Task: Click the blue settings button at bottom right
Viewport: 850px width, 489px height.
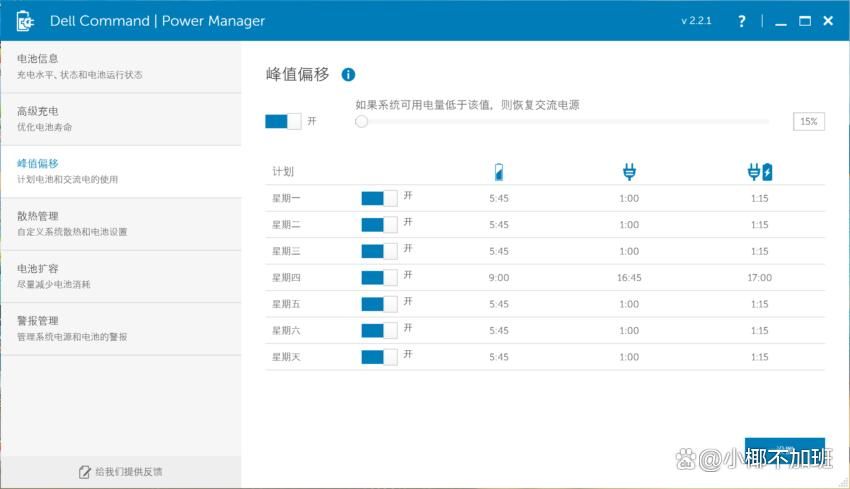Action: tap(784, 450)
